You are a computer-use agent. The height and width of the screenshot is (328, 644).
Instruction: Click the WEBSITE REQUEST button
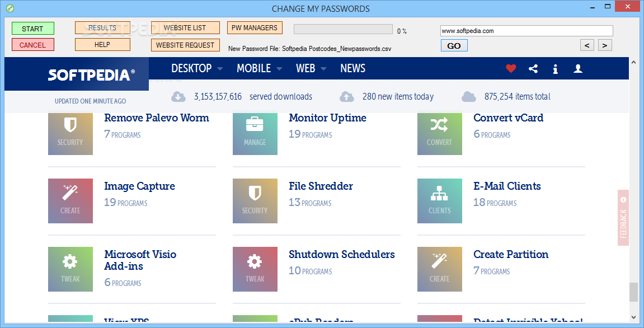tap(185, 45)
